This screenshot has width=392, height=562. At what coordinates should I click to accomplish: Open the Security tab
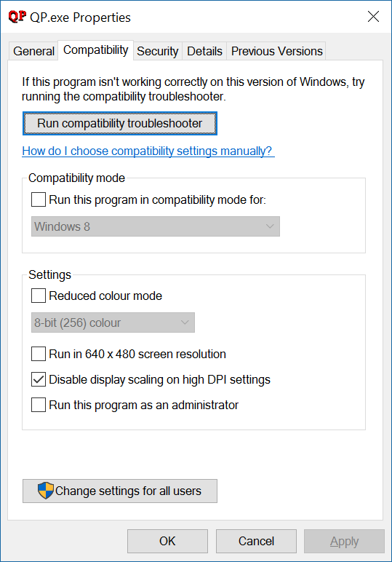(158, 51)
